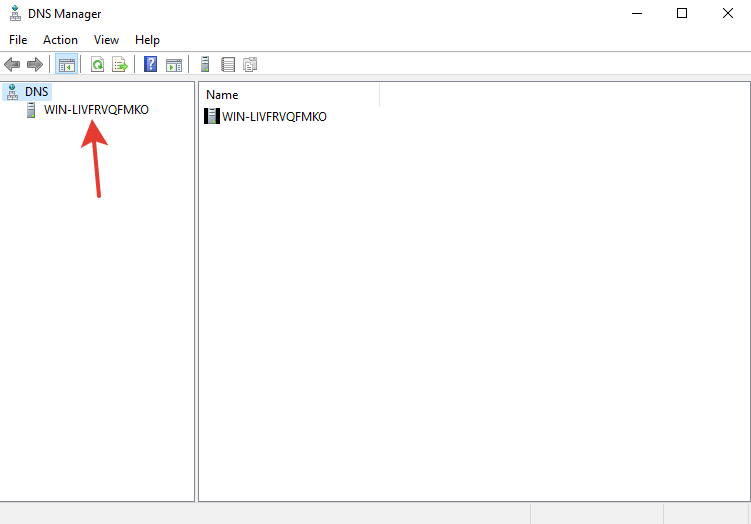
Task: Click the notepad list icon in toolbar
Action: (x=228, y=64)
